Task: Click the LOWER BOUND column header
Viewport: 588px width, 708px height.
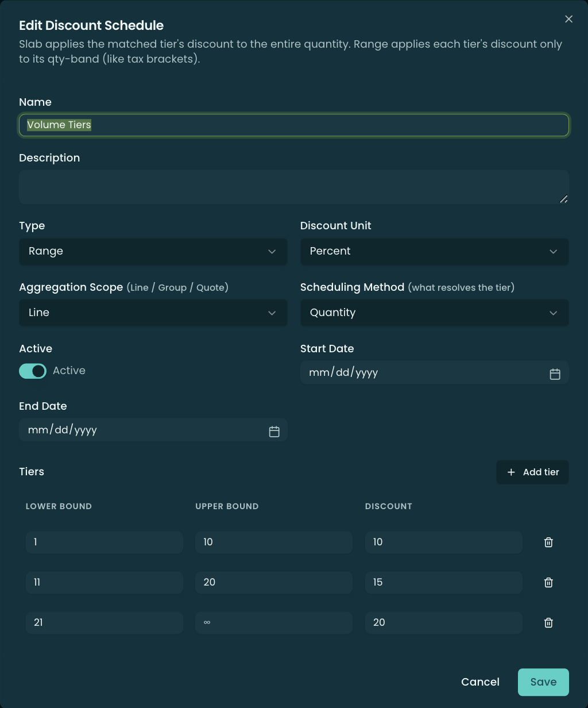Action: coord(59,506)
